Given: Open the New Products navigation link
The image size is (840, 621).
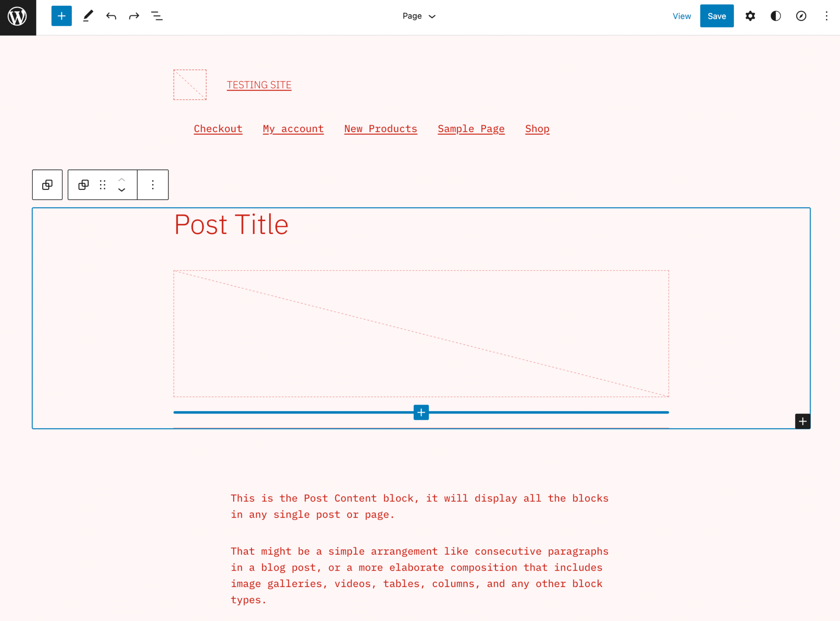Looking at the screenshot, I should (381, 129).
